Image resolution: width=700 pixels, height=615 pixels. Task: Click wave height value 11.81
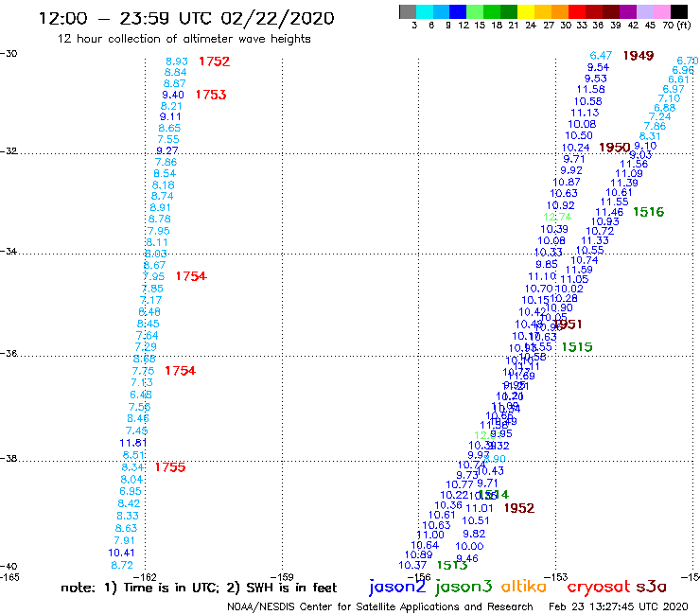tap(133, 443)
